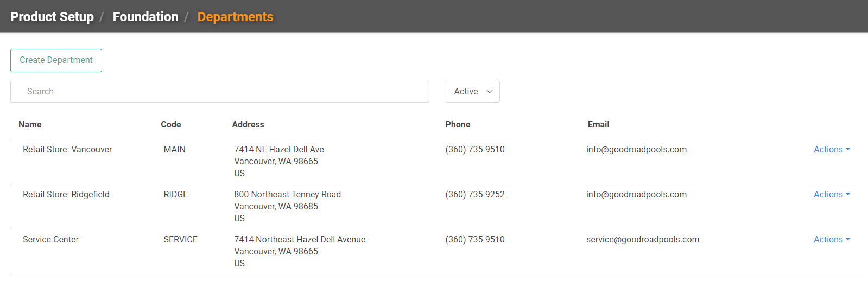The width and height of the screenshot is (868, 281).
Task: Click the Phone column header
Action: pos(458,125)
